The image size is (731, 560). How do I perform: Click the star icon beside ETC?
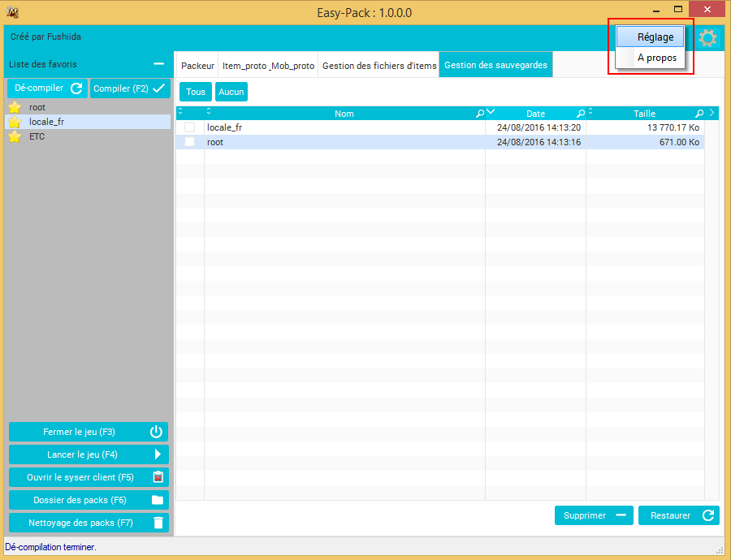(x=15, y=136)
